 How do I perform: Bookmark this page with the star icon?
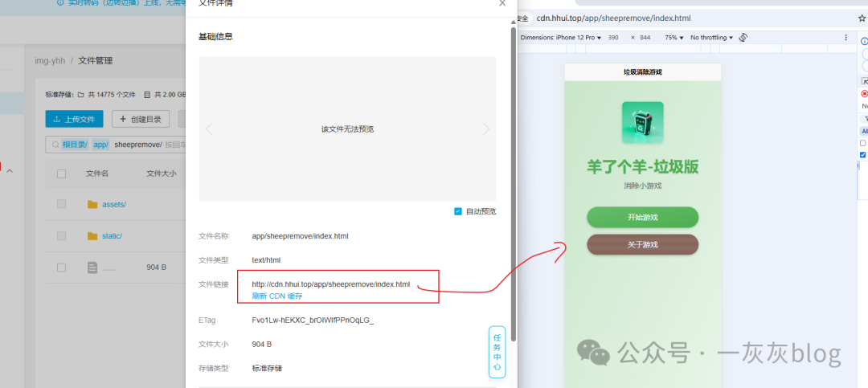click(x=862, y=18)
